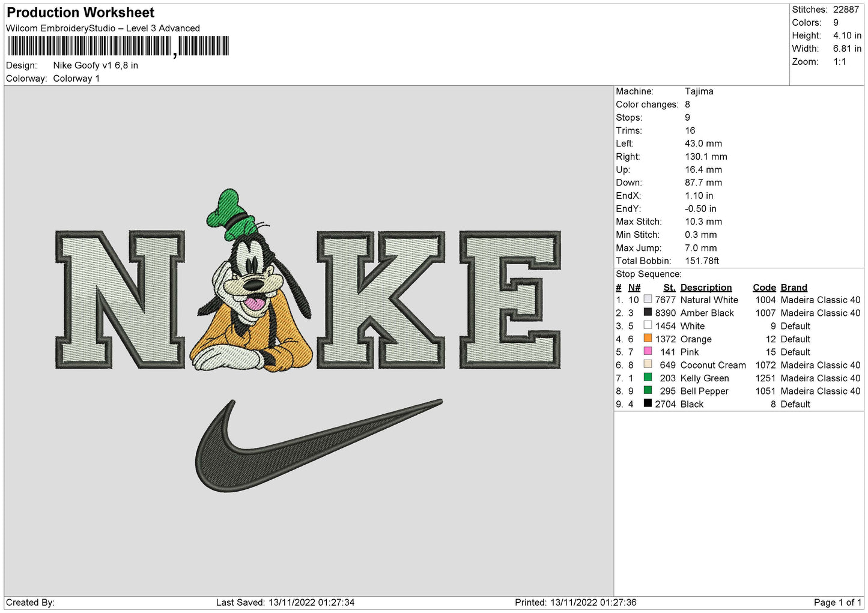The image size is (868, 613).
Task: Click the code '1072' for Coconut Cream
Action: click(766, 365)
